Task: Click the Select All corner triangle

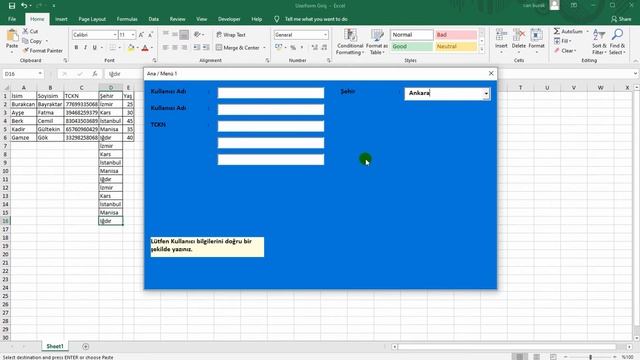Action: (6, 87)
